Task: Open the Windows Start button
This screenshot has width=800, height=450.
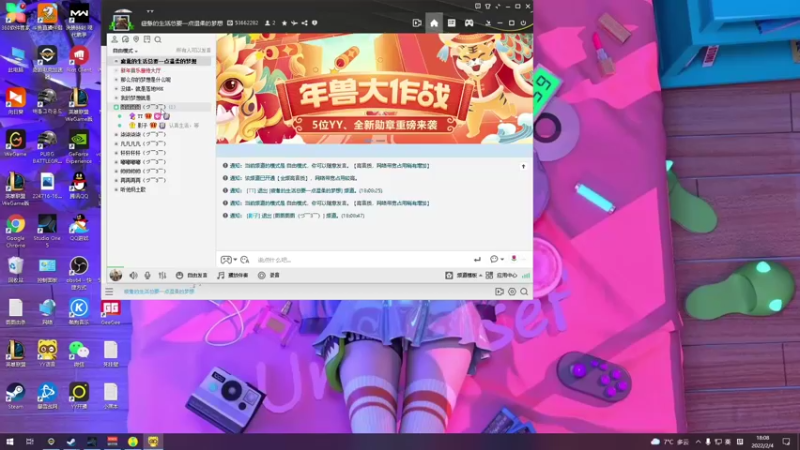Action: pyautogui.click(x=9, y=441)
